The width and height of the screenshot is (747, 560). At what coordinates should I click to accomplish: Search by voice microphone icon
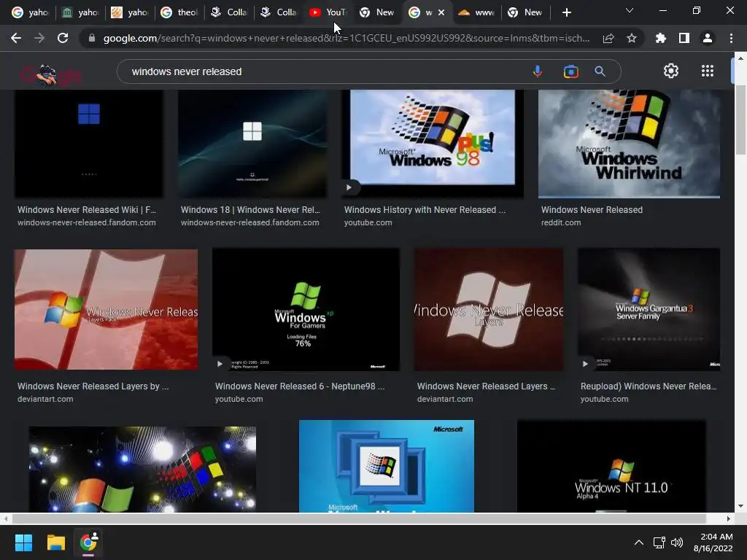coord(538,71)
